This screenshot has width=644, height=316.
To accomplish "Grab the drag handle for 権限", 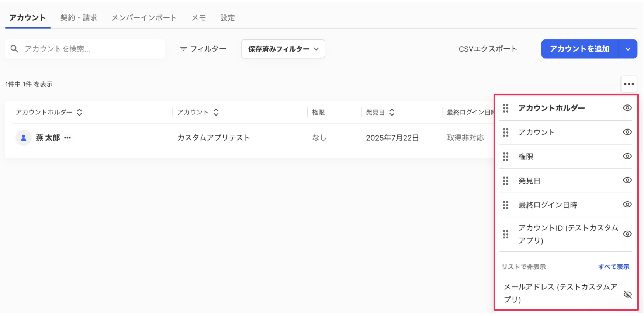I will click(x=506, y=157).
